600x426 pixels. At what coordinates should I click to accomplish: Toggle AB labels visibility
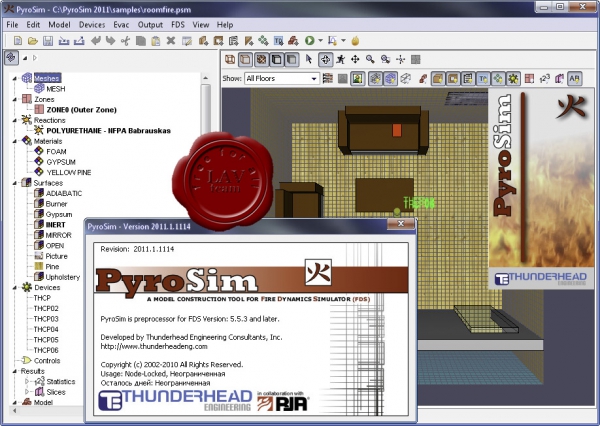point(574,78)
